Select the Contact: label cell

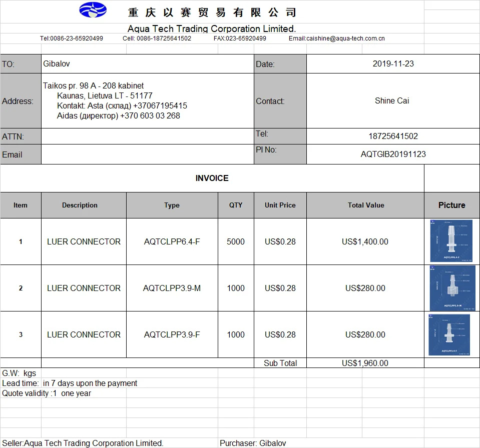click(280, 101)
